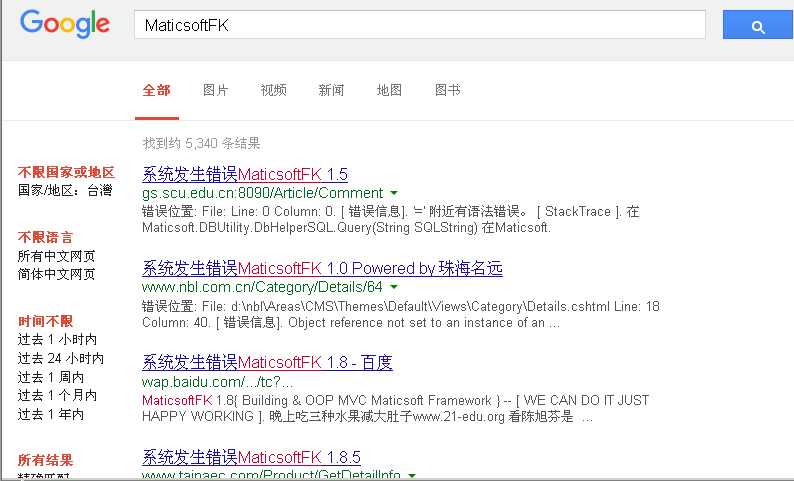Click the result count text 找到约 5,340 条结果

(201, 143)
